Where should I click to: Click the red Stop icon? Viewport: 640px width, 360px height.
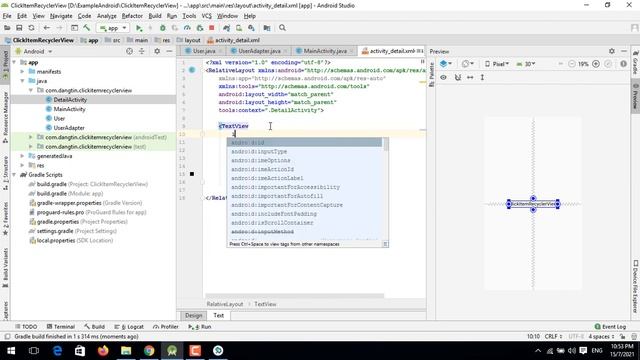(211, 28)
